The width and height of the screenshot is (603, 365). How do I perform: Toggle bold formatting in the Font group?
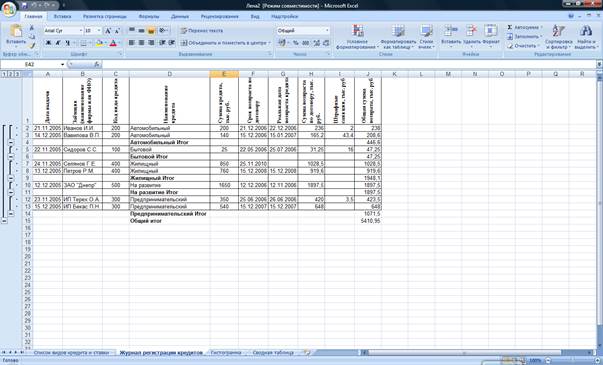pyautogui.click(x=48, y=43)
